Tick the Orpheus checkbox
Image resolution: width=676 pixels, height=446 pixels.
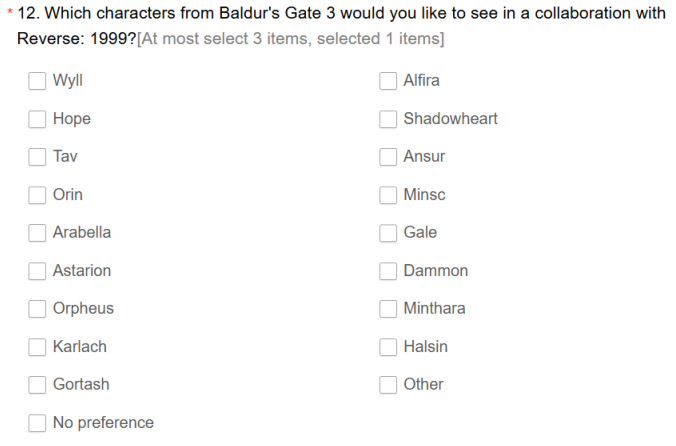click(x=38, y=309)
